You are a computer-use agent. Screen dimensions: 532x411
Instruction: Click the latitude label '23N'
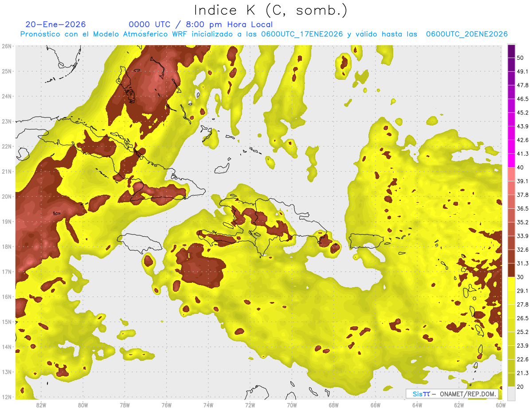pos(7,121)
